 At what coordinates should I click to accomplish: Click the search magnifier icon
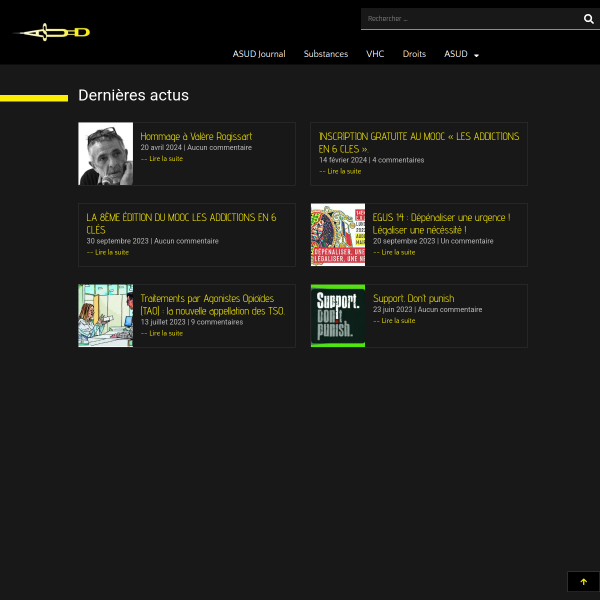589,19
